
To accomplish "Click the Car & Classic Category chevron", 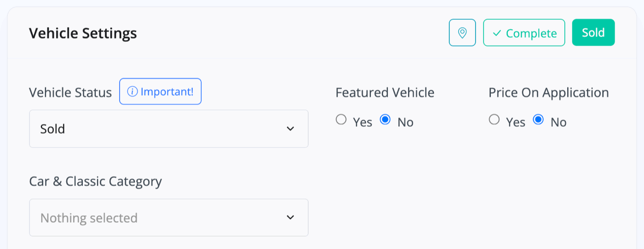I will [x=290, y=217].
